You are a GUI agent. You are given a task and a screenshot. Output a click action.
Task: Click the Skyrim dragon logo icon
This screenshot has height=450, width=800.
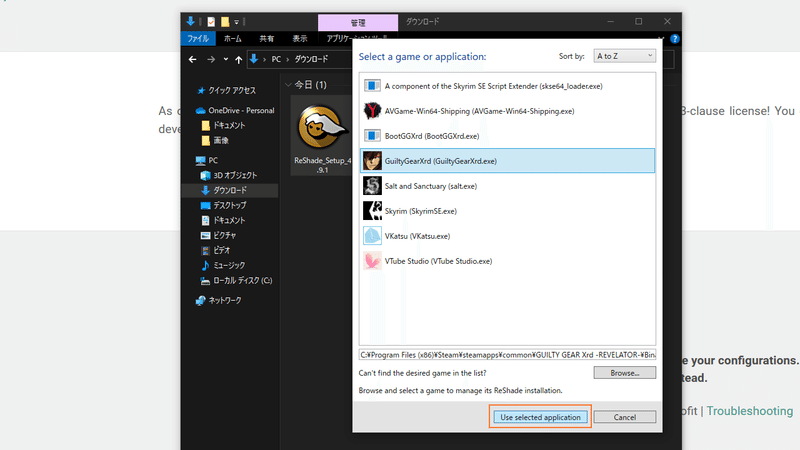coord(372,211)
